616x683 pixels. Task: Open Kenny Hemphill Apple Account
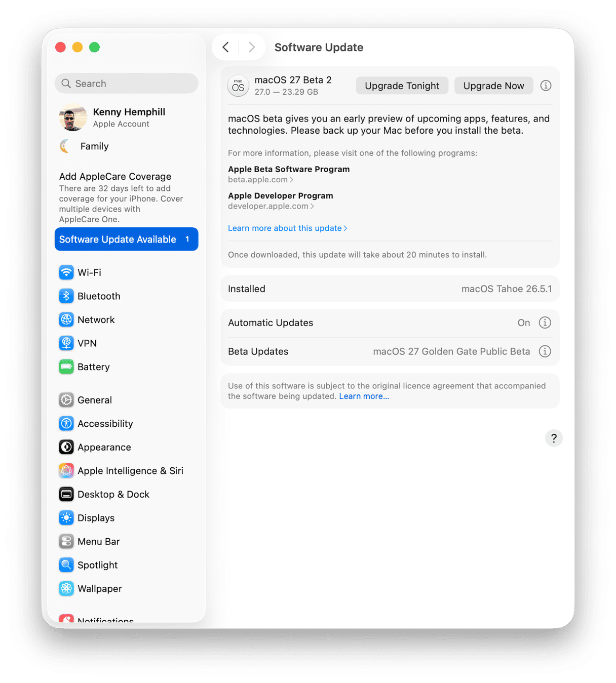(126, 117)
